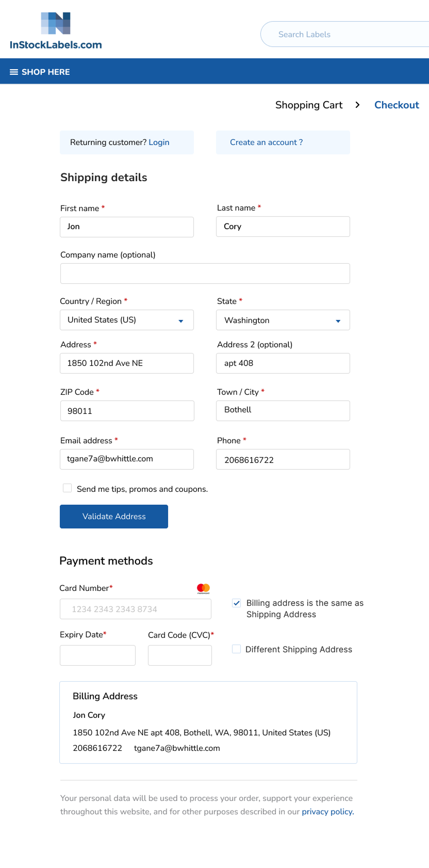Viewport: 429px width, 868px height.
Task: Switch to the Checkout step
Action: click(x=397, y=105)
